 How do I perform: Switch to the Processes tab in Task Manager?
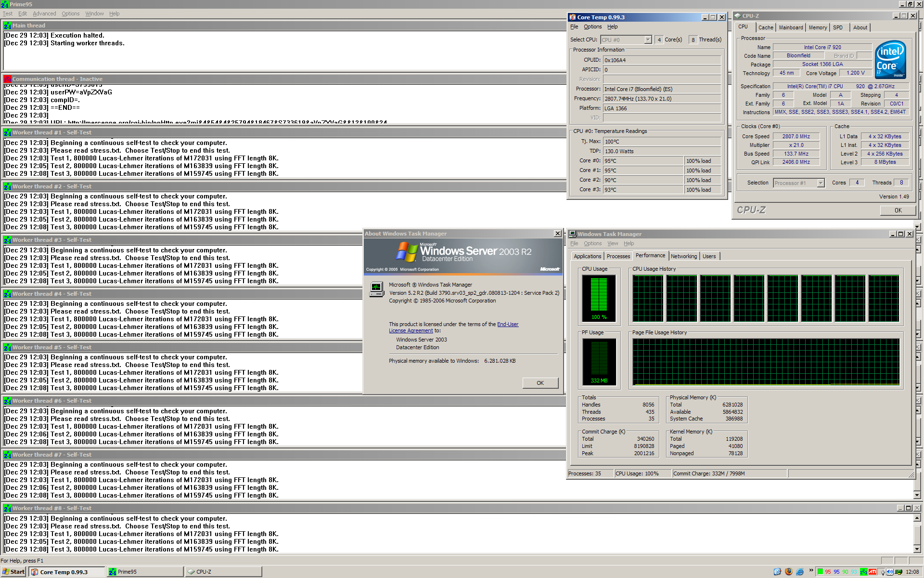click(x=618, y=256)
